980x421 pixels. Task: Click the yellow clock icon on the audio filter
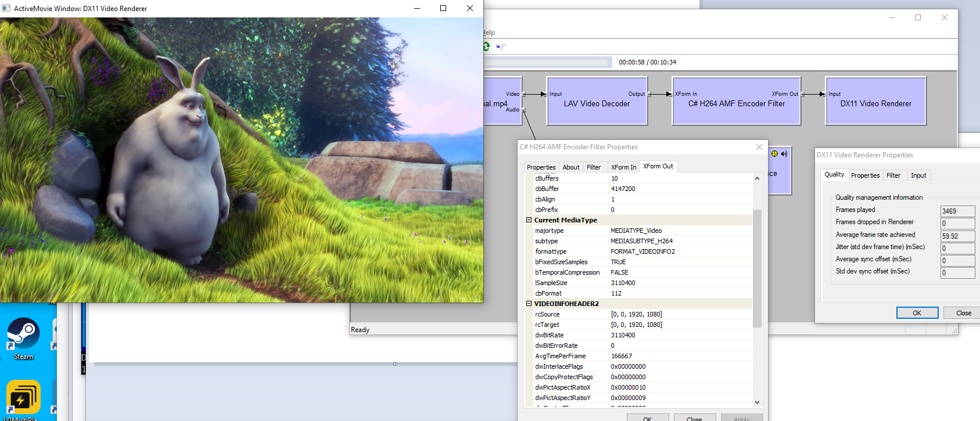pos(774,154)
